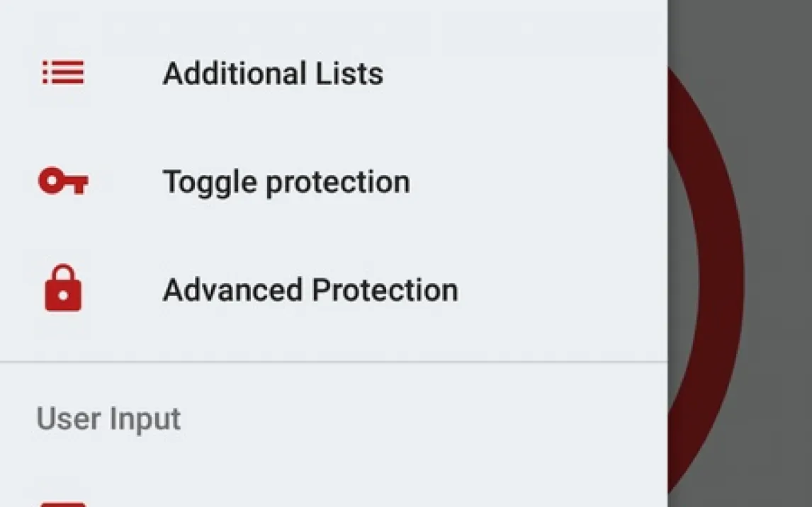Click the word "Lists" in the drawer
This screenshot has height=507, width=812.
point(350,74)
